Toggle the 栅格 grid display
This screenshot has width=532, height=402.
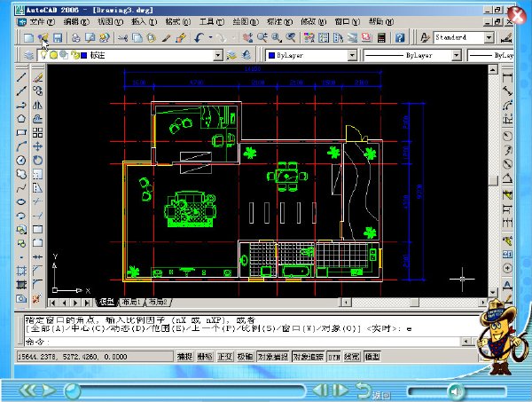pyautogui.click(x=205, y=357)
